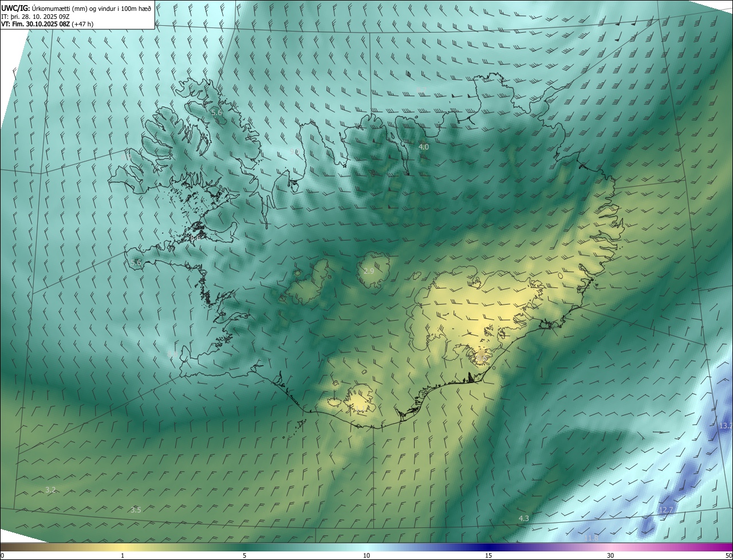The height and width of the screenshot is (560, 733).
Task: Click the title line 'UWC/IG: Úrkomumætti (mm) og vindur í 100m hæð'
Action: click(76, 7)
